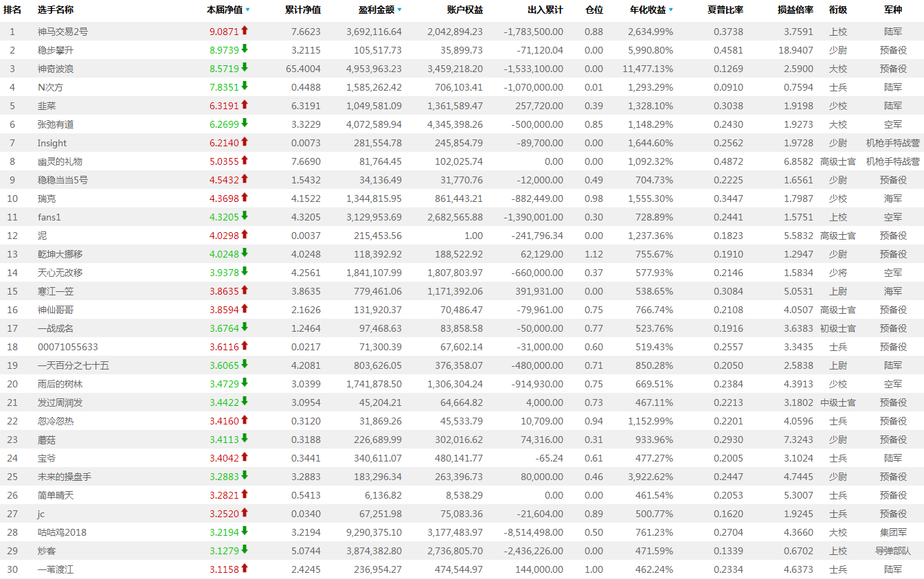Click the up arrow in 00071055633 row

(x=245, y=345)
